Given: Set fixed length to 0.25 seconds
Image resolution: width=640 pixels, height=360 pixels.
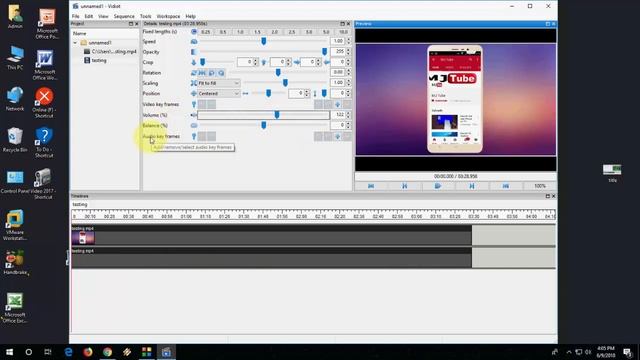Looking at the screenshot, I should 206,32.
